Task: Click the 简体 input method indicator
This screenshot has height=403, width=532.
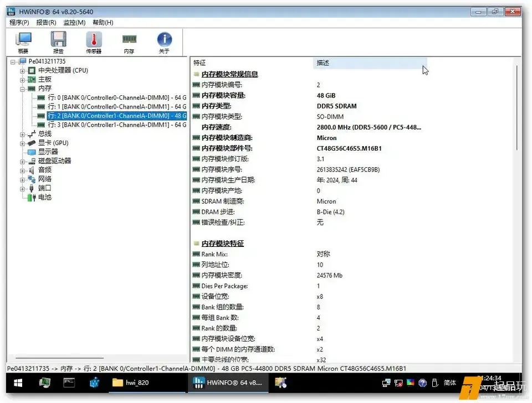Action: pos(450,383)
